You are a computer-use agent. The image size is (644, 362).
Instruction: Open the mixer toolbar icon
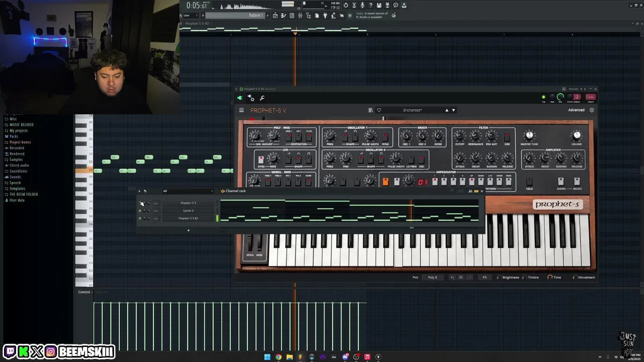[300, 16]
